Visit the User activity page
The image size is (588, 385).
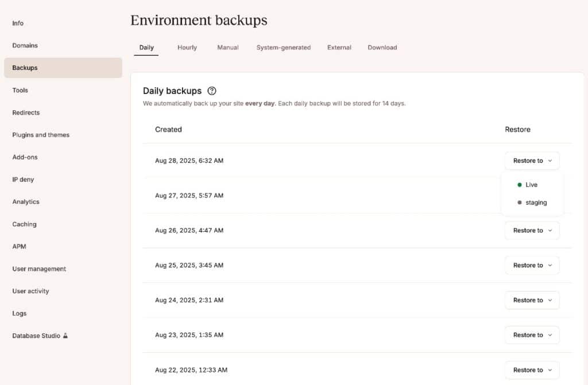click(x=30, y=291)
